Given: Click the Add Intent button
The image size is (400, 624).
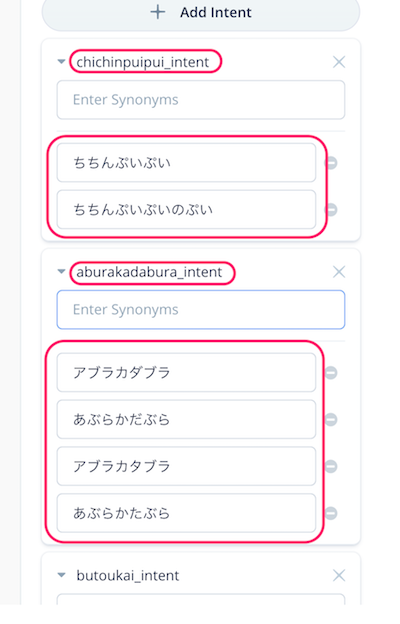Looking at the screenshot, I should 201,13.
